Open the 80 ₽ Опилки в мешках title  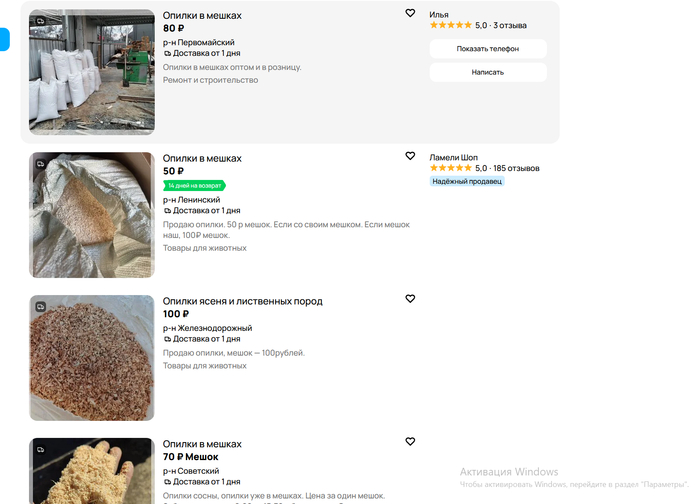click(x=202, y=16)
